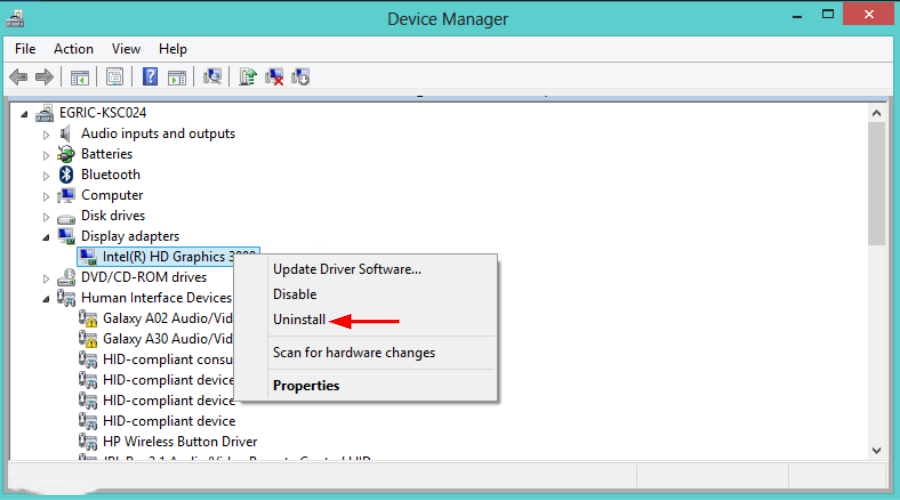Click the scrollbar down arrow
This screenshot has width=900, height=500.
point(876,451)
